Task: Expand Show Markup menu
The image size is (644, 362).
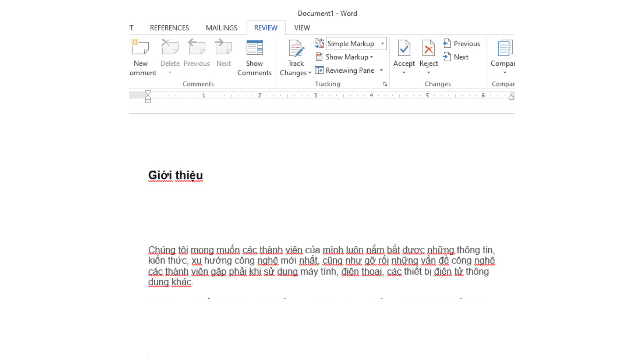Action: tap(372, 57)
